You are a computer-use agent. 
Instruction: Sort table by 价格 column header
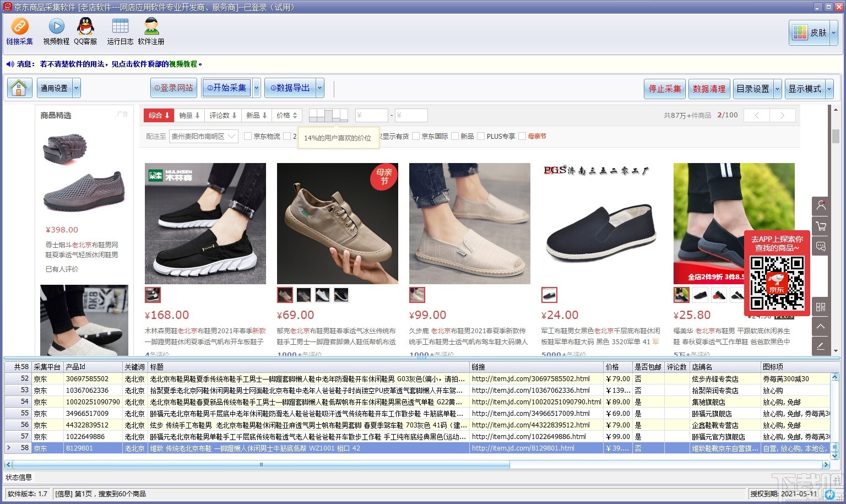pyautogui.click(x=617, y=367)
